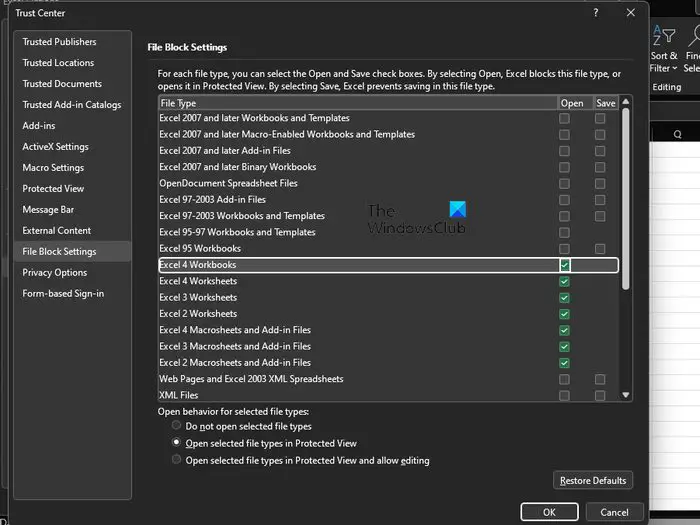Check Open for OpenDocument Spreadsheet Files
Image resolution: width=700 pixels, height=525 pixels.
[x=564, y=183]
